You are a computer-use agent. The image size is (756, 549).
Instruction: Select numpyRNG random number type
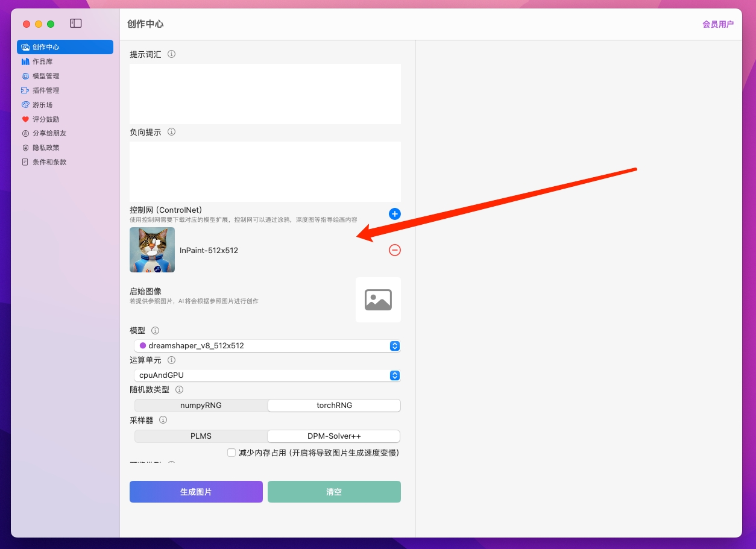pyautogui.click(x=201, y=406)
